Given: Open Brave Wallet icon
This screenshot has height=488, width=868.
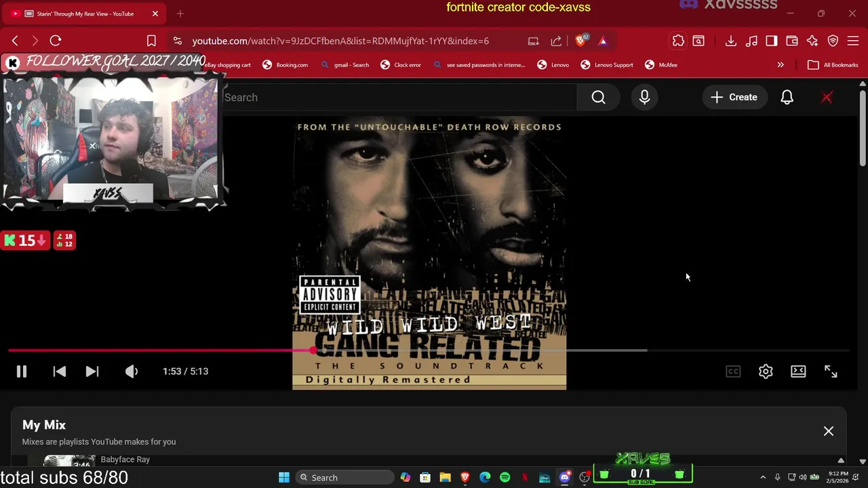Looking at the screenshot, I should 792,41.
